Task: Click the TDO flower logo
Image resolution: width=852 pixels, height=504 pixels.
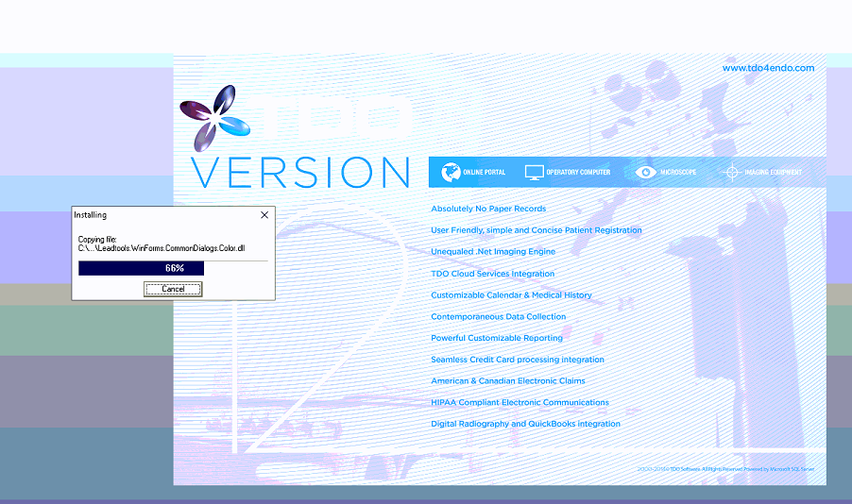Action: 214,118
